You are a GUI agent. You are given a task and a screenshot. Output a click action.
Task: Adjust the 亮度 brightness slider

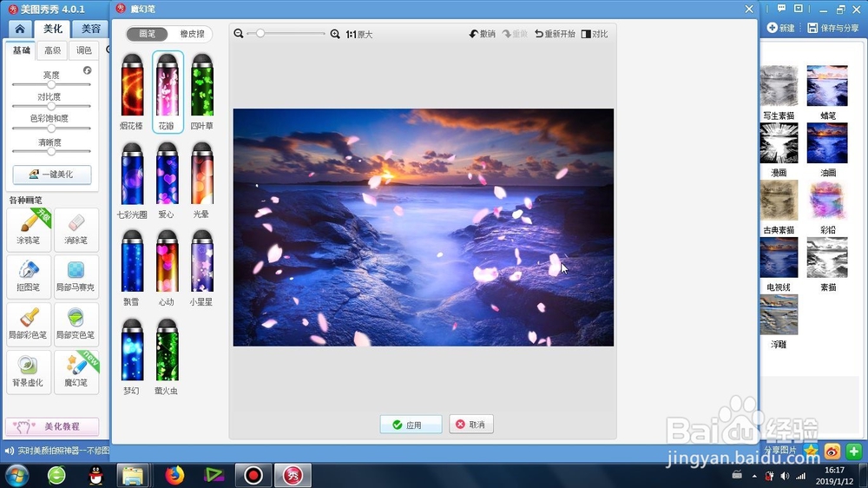[x=51, y=85]
